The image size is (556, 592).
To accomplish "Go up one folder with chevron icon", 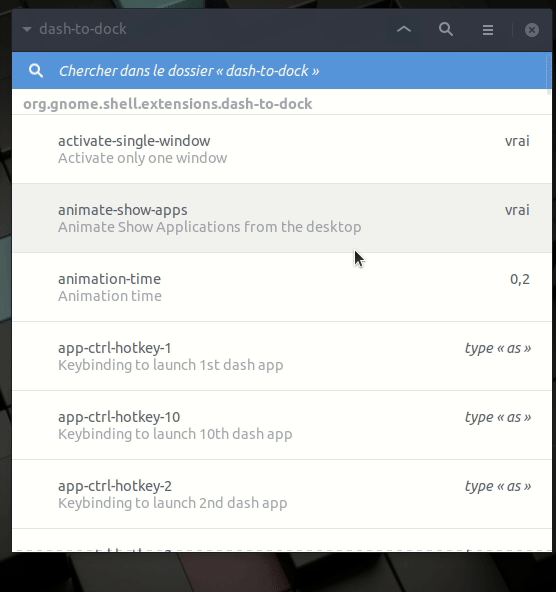I will click(x=404, y=29).
